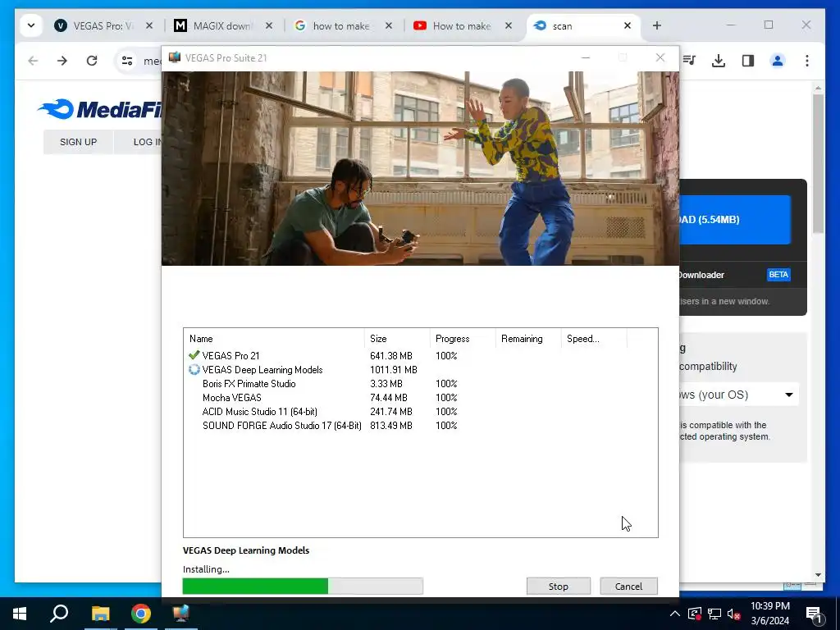Click the green installation progress bar
This screenshot has height=630, width=840.
[303, 586]
